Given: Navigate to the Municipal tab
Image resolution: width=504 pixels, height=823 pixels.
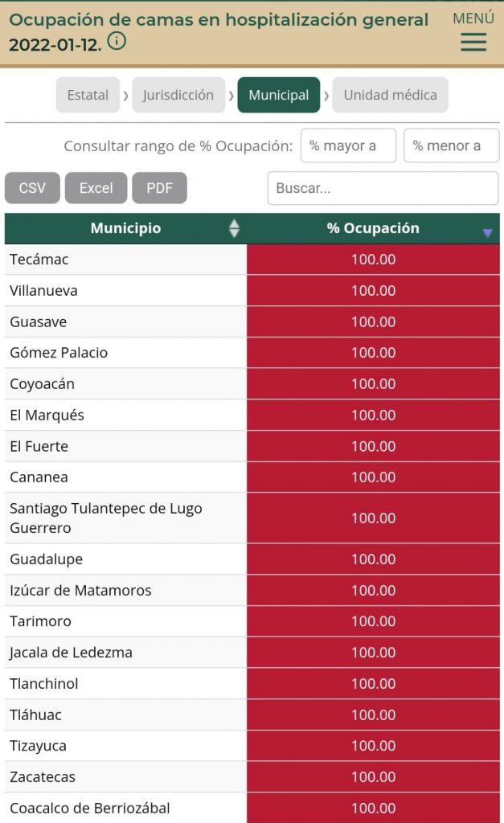Looking at the screenshot, I should coord(278,95).
